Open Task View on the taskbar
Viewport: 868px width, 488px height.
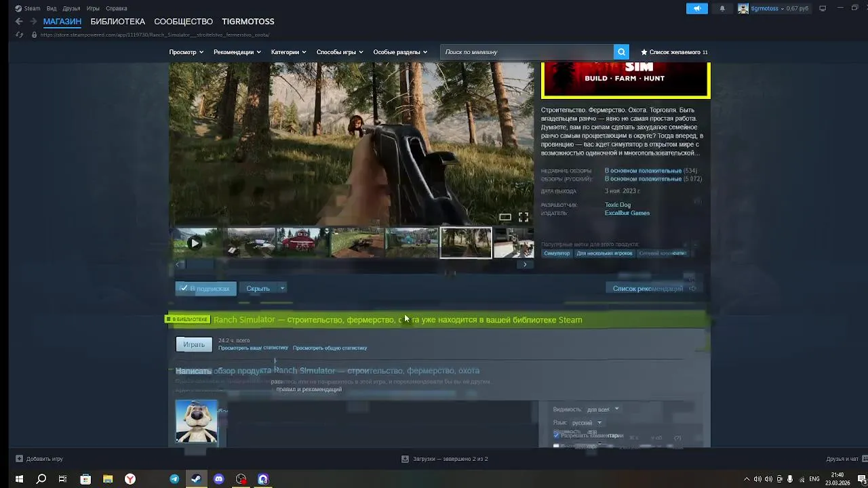click(x=62, y=479)
